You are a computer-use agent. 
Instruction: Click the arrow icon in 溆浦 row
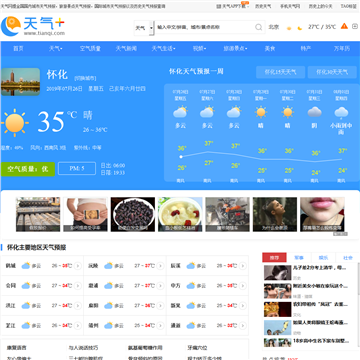tap(160, 286)
